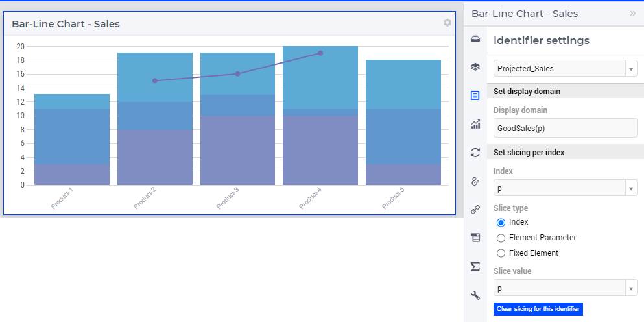
Task: Click Product-5 axis label
Action: (393, 199)
